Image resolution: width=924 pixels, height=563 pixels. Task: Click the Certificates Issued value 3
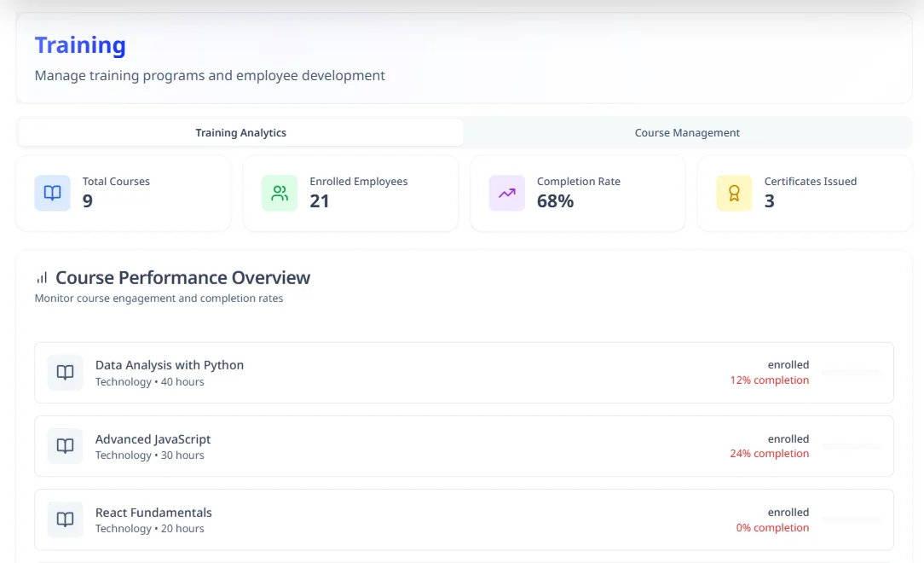(770, 201)
